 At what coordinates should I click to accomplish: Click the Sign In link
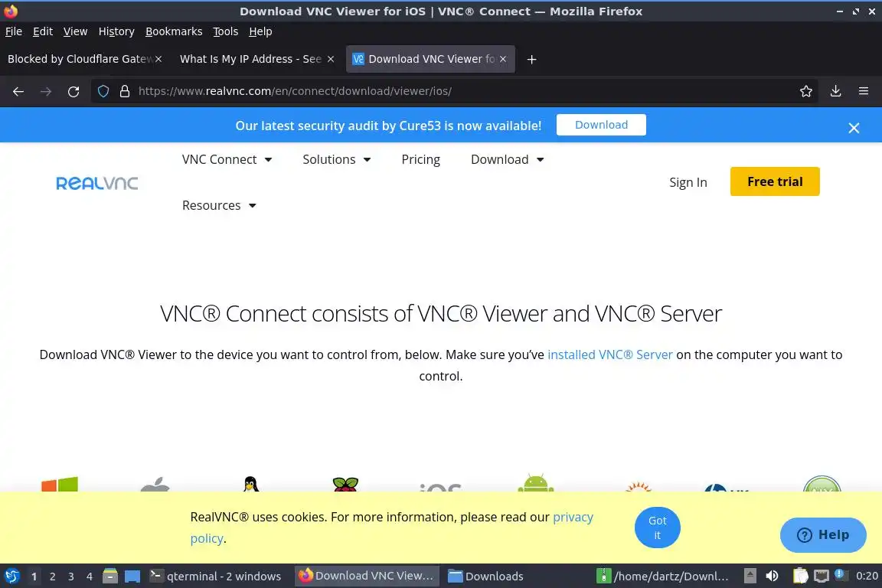[688, 182]
